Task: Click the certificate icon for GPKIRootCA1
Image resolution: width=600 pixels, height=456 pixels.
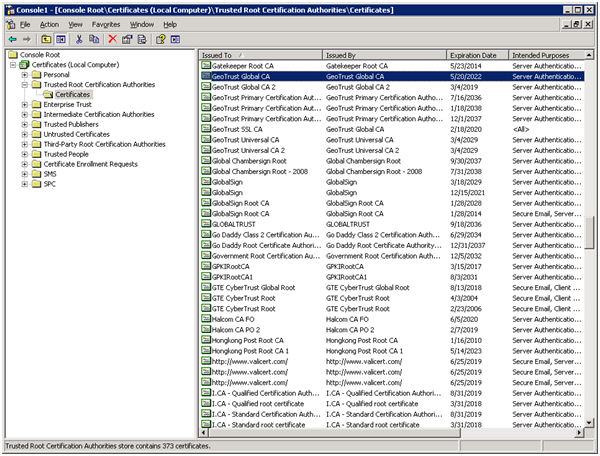Action: pos(206,277)
